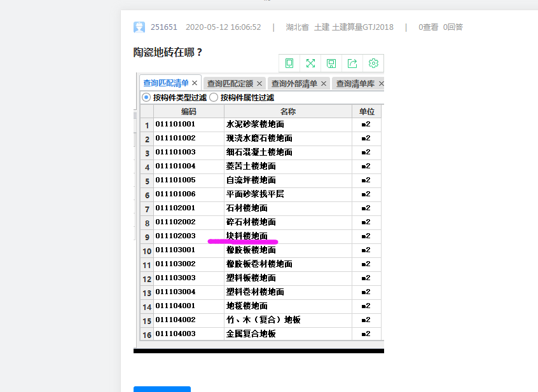This screenshot has width=538, height=392.
Task: Close the 查询清单库 tab
Action: point(381,84)
